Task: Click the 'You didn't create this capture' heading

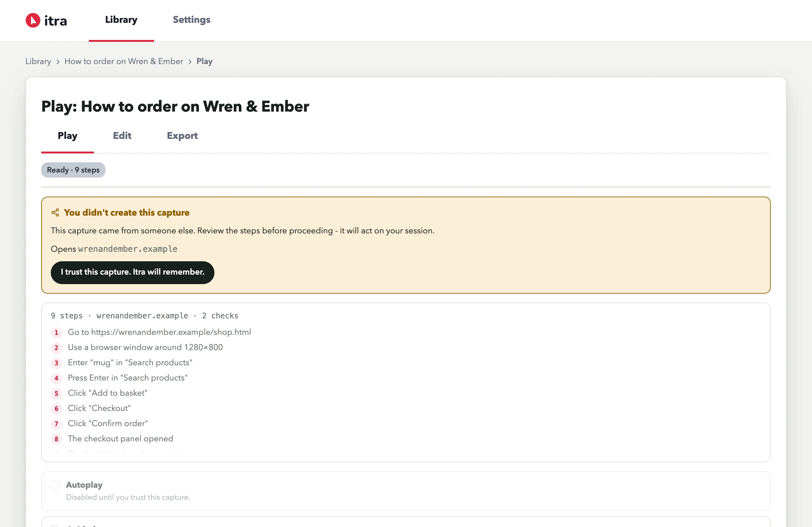Action: coord(127,212)
